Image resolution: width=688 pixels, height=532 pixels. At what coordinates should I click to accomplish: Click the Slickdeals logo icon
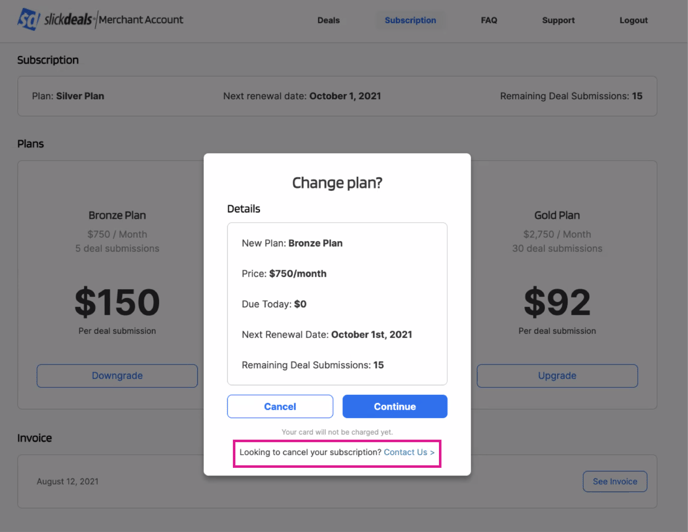[x=29, y=19]
